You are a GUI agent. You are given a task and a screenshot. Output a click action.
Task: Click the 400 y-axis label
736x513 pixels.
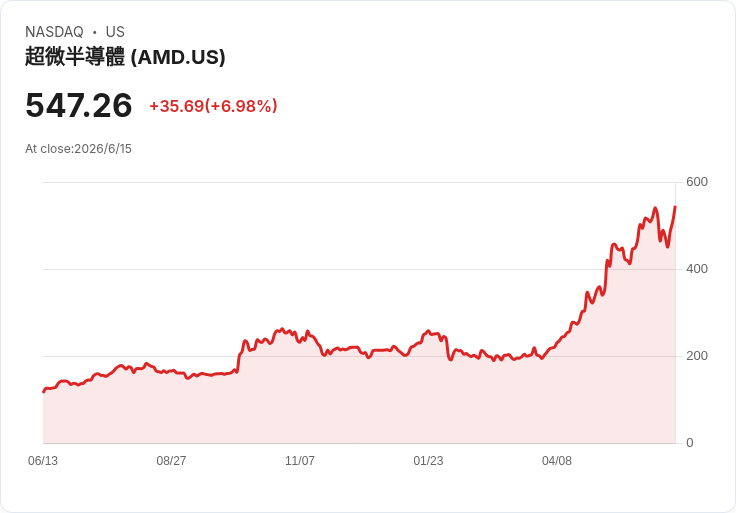coord(697,269)
